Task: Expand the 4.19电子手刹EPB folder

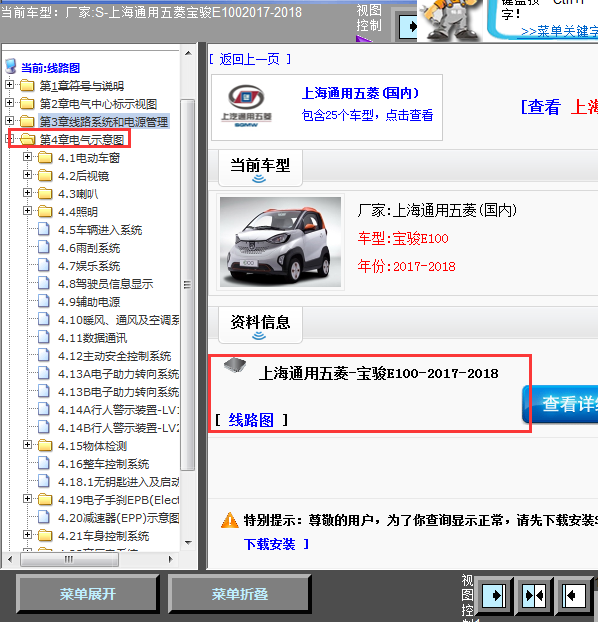Action: click(x=27, y=499)
